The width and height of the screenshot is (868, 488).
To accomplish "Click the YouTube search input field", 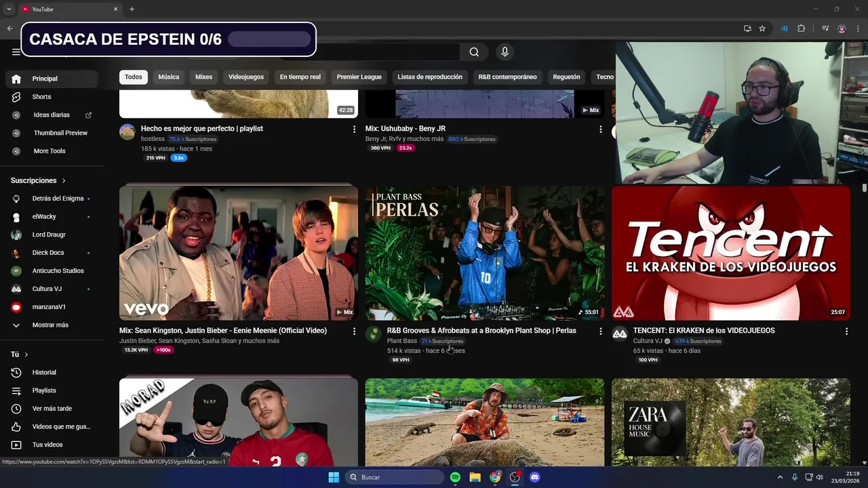I will click(x=388, y=52).
